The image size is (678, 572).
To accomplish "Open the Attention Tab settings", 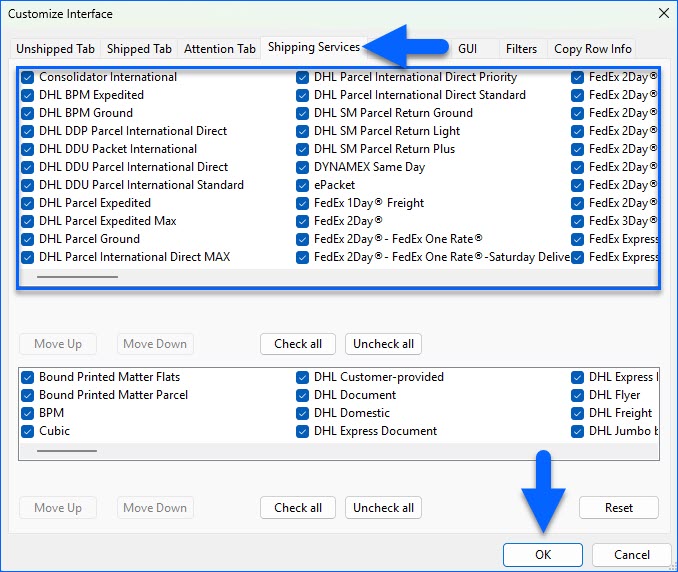I will pos(220,49).
